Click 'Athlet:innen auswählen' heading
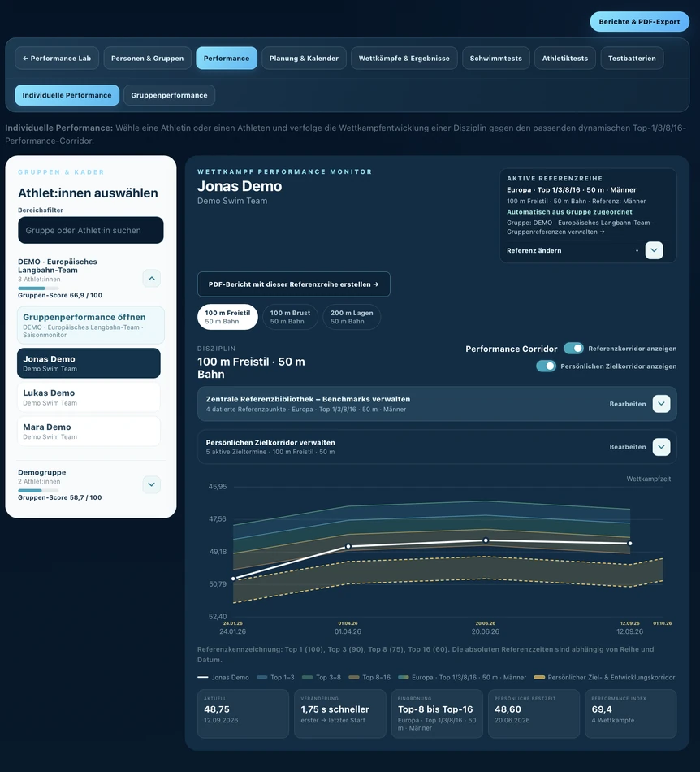Image resolution: width=700 pixels, height=772 pixels. [88, 193]
